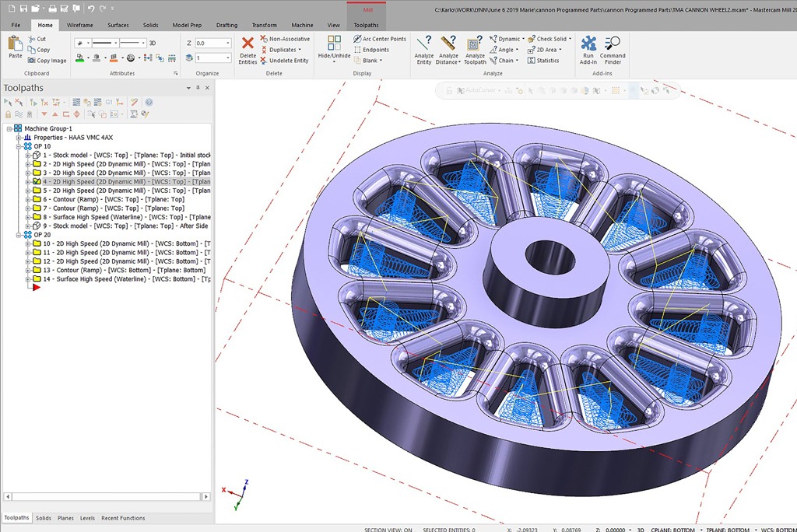Click the Delete Entities red X
This screenshot has width=797, height=532.
(248, 43)
